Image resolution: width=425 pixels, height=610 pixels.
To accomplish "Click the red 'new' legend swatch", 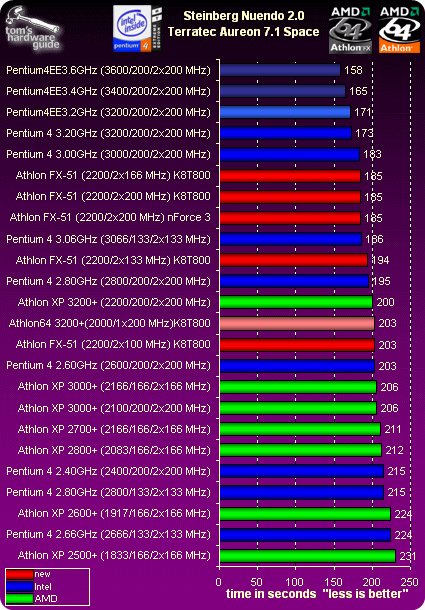I will coord(19,574).
